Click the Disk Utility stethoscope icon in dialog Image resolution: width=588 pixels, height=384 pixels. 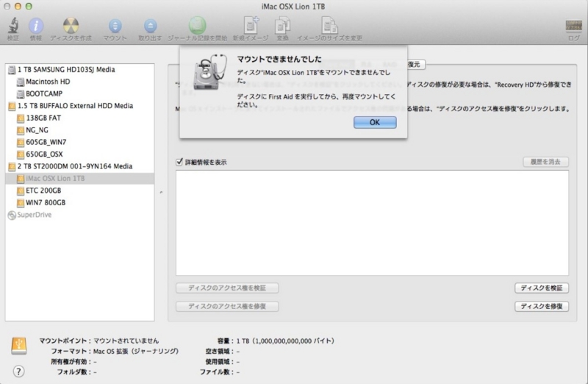click(210, 71)
